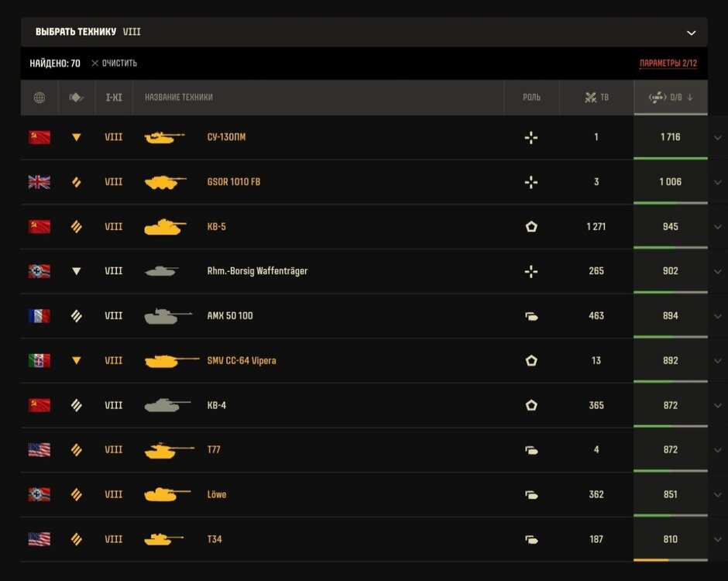Screen dimensions: 728x581
Task: Sort by Д/В damage column header
Action: [x=671, y=98]
